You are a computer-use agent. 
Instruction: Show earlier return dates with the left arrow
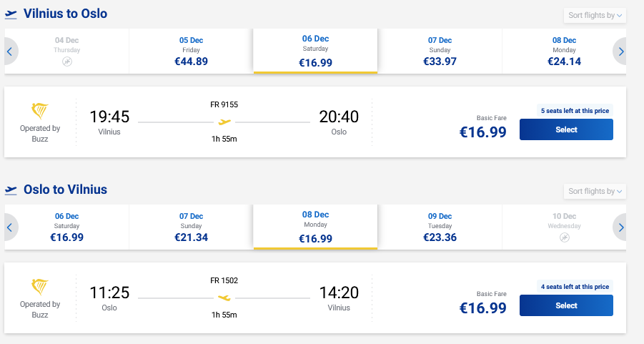pyautogui.click(x=10, y=227)
